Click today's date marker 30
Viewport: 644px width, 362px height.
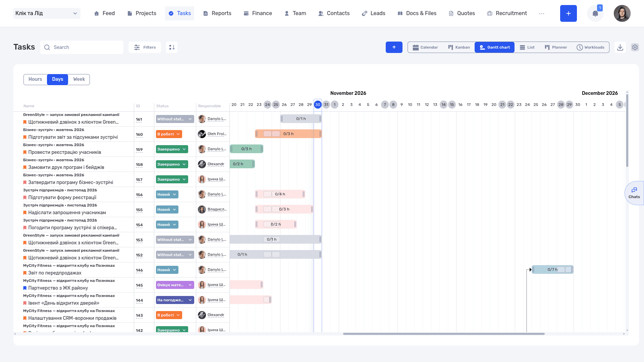[318, 105]
